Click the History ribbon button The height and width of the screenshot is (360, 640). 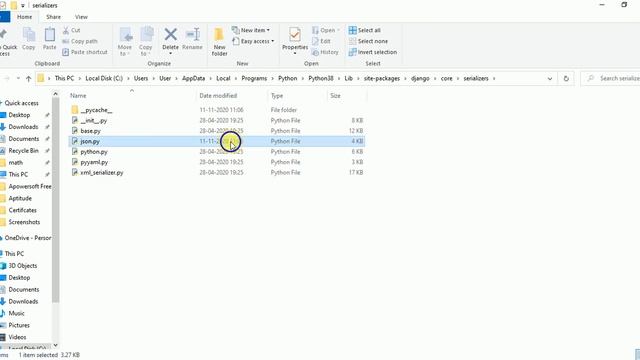[325, 52]
